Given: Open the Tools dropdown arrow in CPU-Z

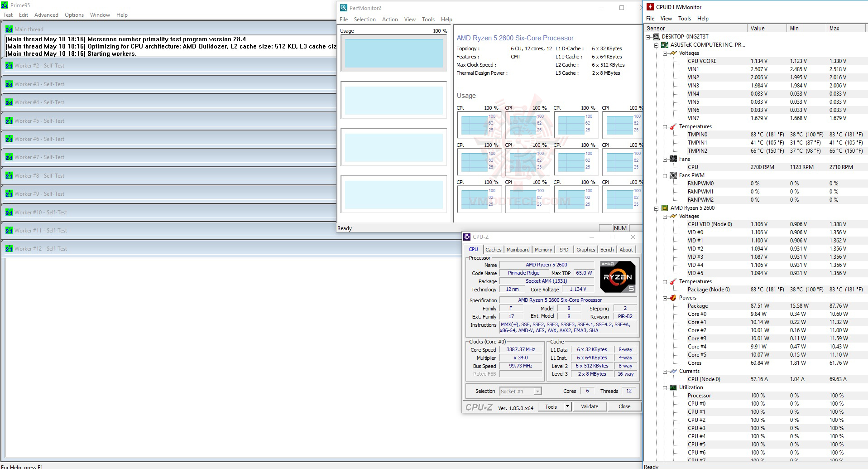Looking at the screenshot, I should (567, 406).
